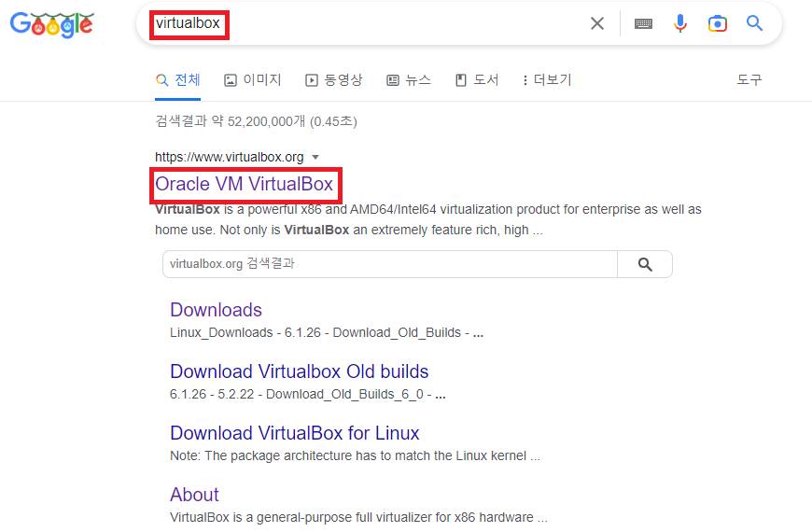Open the 도구 search tools

click(749, 79)
